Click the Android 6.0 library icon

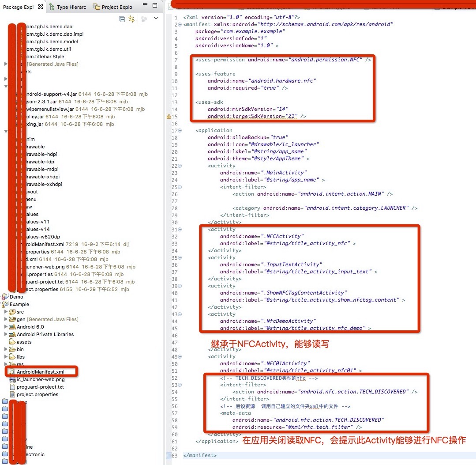tap(12, 327)
